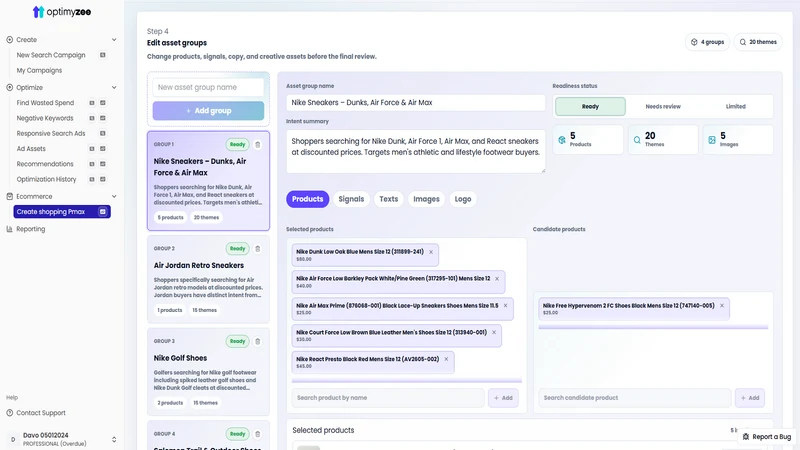Remove Nike React Presto Black Red product
The image size is (800, 450).
pos(446,359)
